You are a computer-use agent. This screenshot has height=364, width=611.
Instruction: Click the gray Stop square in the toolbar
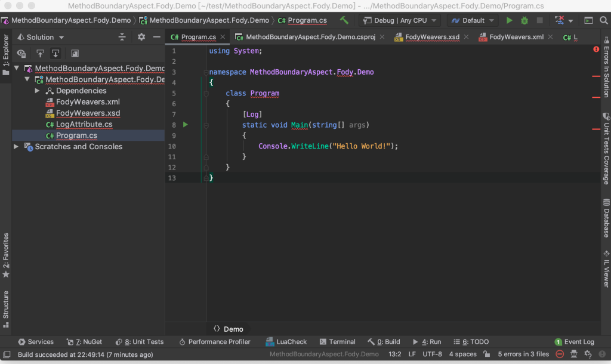point(539,20)
